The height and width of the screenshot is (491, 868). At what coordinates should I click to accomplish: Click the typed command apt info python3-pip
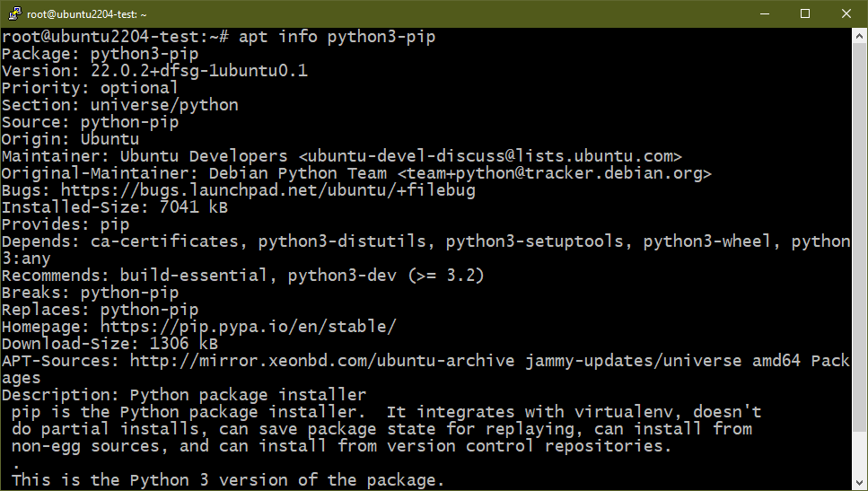338,37
